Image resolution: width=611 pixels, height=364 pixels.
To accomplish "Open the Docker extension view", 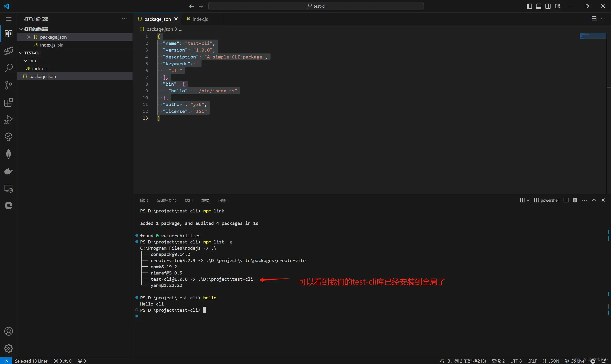I will coord(9,171).
